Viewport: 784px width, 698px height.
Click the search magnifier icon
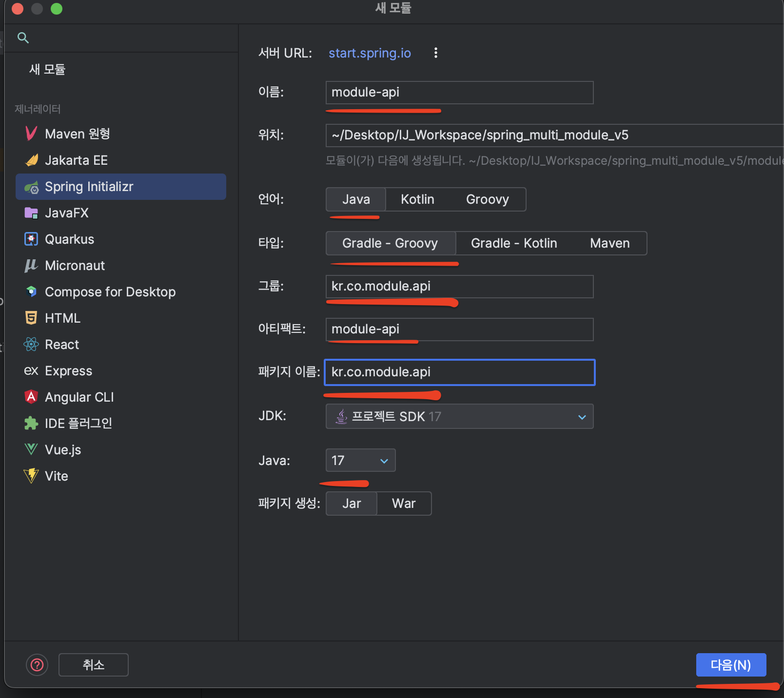pyautogui.click(x=23, y=38)
